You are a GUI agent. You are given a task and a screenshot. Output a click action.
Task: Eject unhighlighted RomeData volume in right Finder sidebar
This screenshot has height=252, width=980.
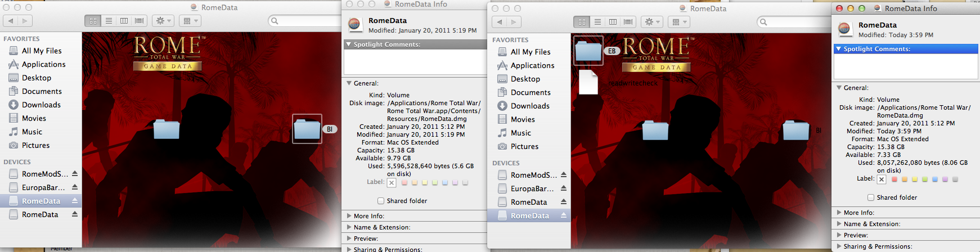point(564,202)
